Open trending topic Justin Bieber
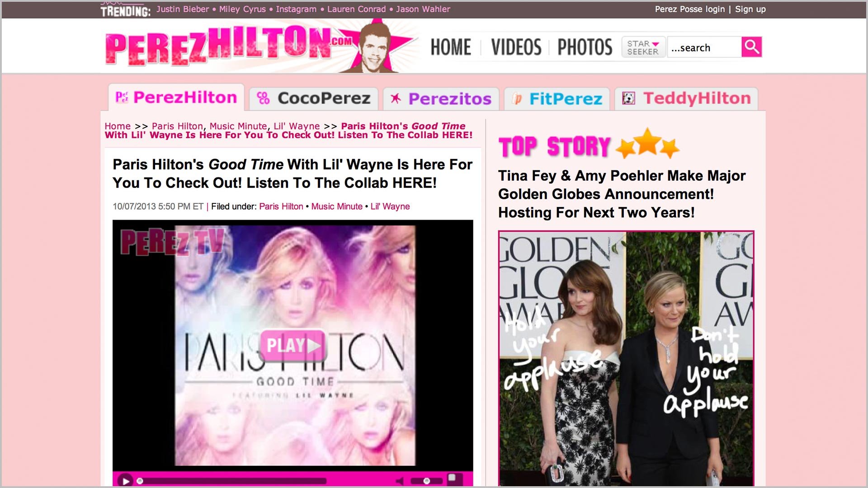 183,9
